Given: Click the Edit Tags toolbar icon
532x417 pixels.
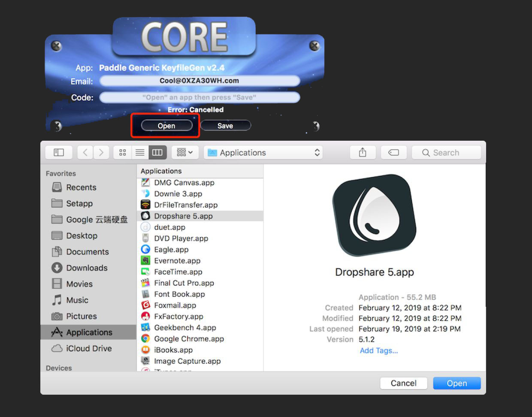Looking at the screenshot, I should point(393,152).
